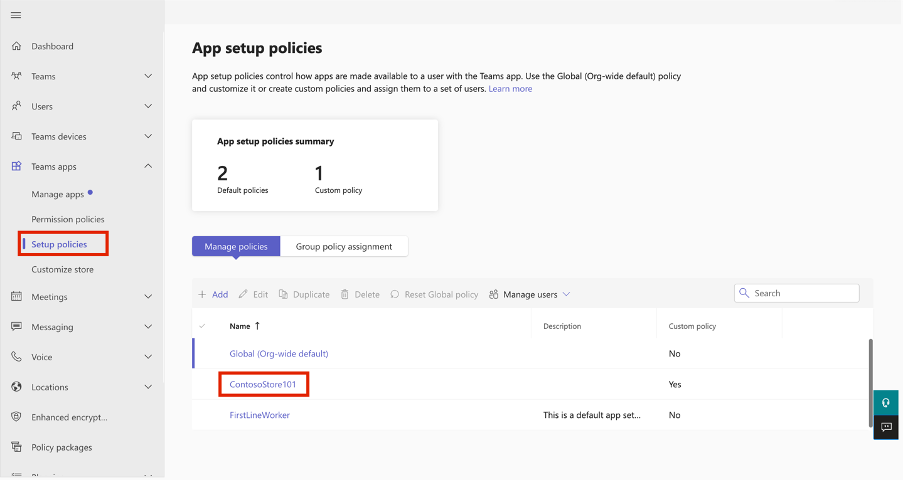The width and height of the screenshot is (904, 481).
Task: Open Customize store in sidebar
Action: (x=62, y=269)
